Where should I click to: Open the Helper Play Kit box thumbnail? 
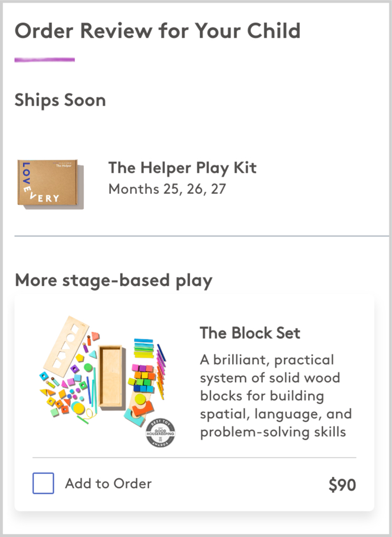point(48,183)
